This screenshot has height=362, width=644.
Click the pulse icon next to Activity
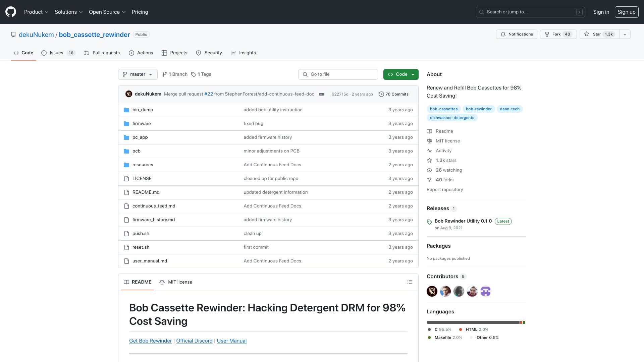click(x=429, y=151)
